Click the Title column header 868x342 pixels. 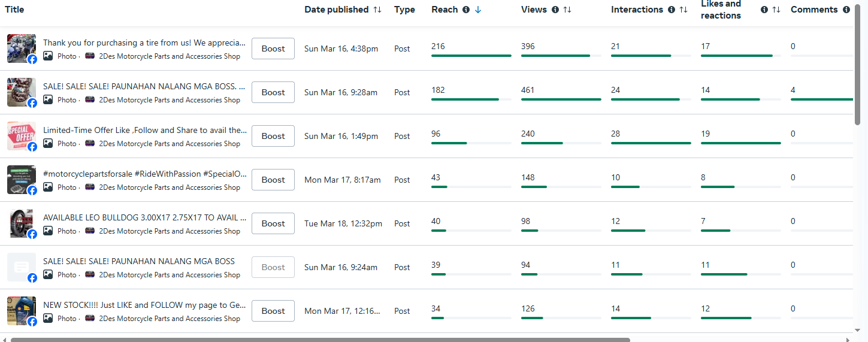14,10
